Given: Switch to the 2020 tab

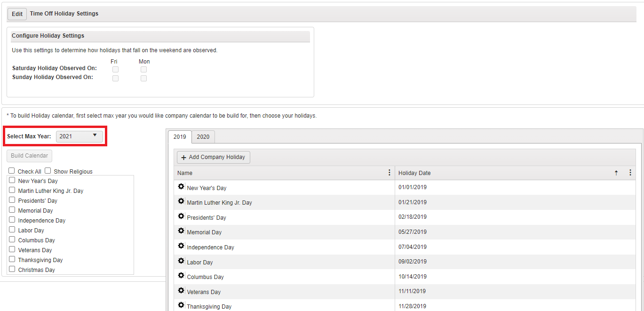Looking at the screenshot, I should (203, 136).
